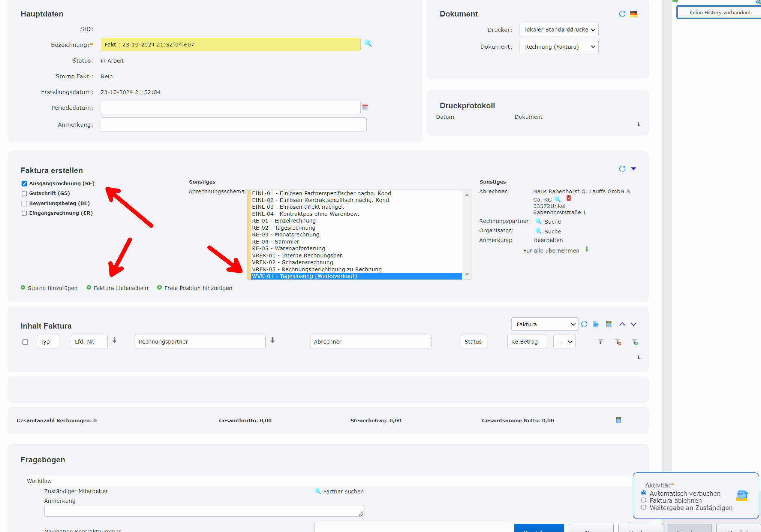Click the German flag language icon
761x532 pixels.
[x=634, y=13]
